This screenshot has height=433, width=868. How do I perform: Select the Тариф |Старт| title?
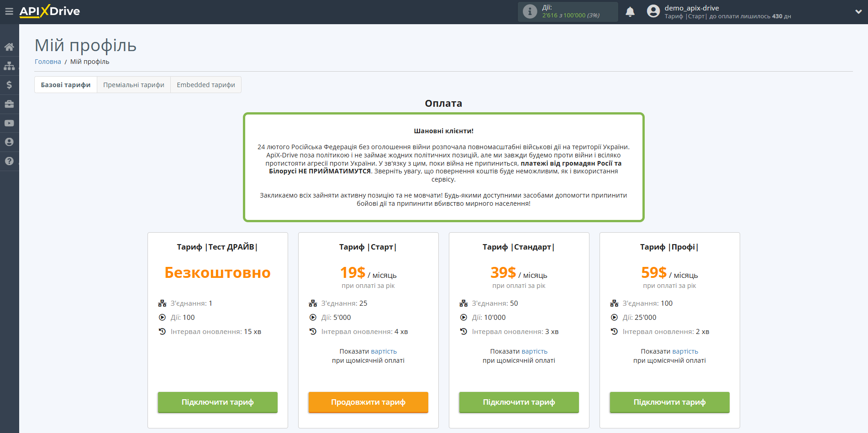coord(368,247)
